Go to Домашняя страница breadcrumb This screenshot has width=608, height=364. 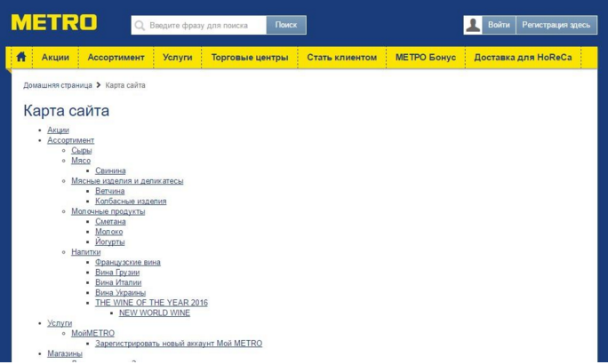[x=58, y=85]
